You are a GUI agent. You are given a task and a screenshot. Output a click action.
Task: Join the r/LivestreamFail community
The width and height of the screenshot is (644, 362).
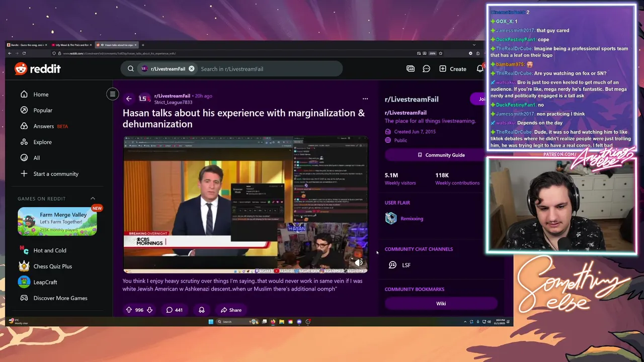click(x=479, y=99)
